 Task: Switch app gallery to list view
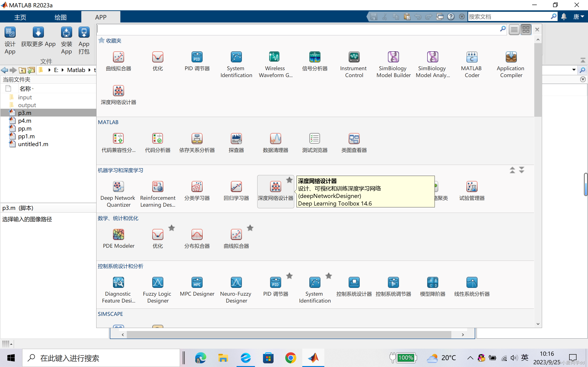pos(514,30)
